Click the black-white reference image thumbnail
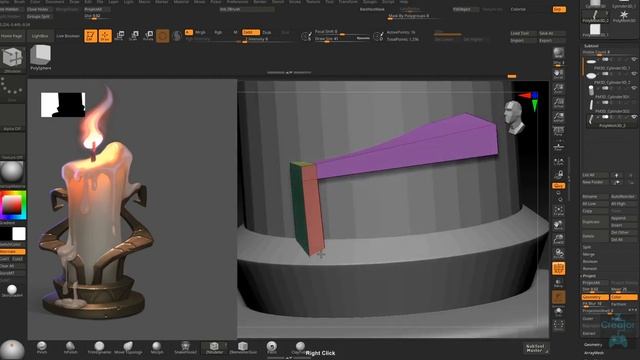This screenshot has height=360, width=640. (63, 105)
